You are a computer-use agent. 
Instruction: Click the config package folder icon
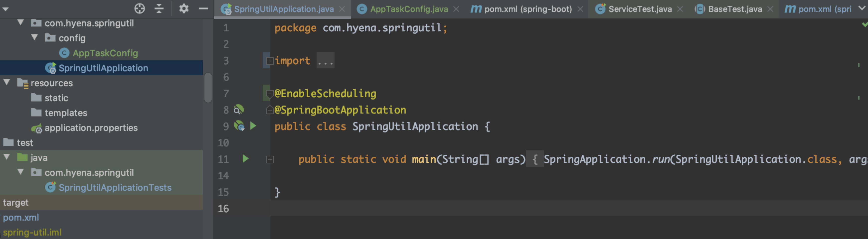coord(50,38)
